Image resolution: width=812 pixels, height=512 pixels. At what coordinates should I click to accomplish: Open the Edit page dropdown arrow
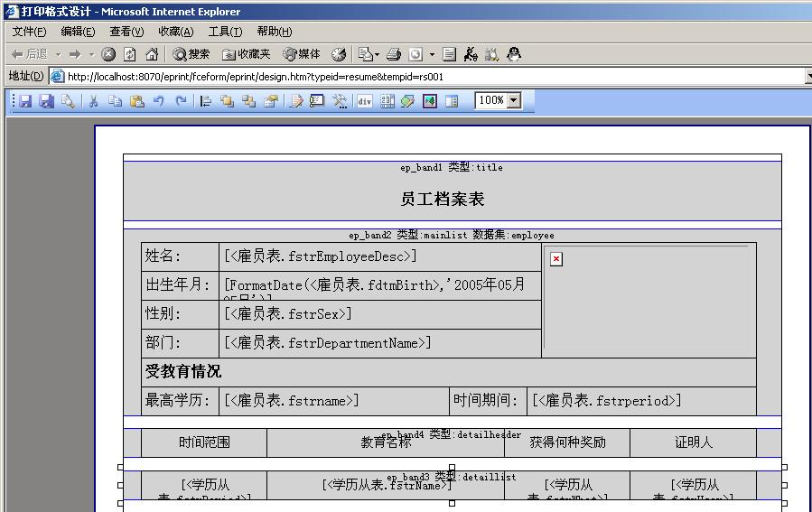pos(432,54)
